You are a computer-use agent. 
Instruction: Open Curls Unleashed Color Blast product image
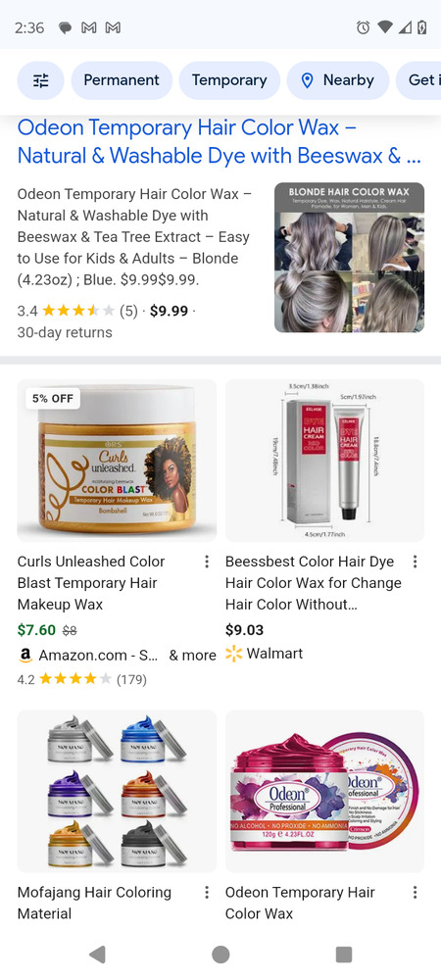coord(117,460)
